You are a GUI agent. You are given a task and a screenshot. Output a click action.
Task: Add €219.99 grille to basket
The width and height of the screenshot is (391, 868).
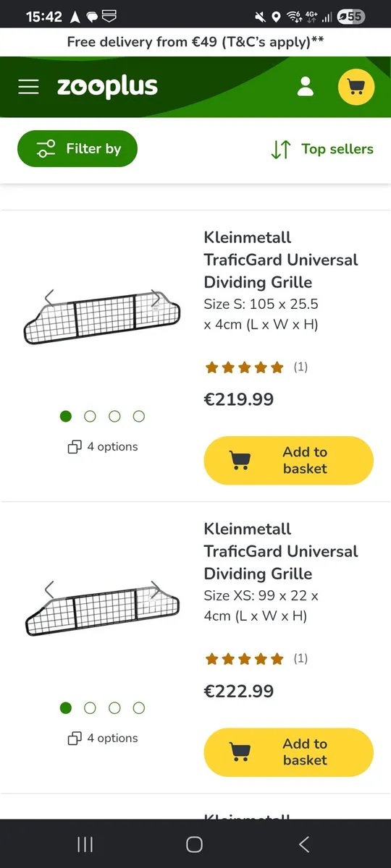[288, 460]
